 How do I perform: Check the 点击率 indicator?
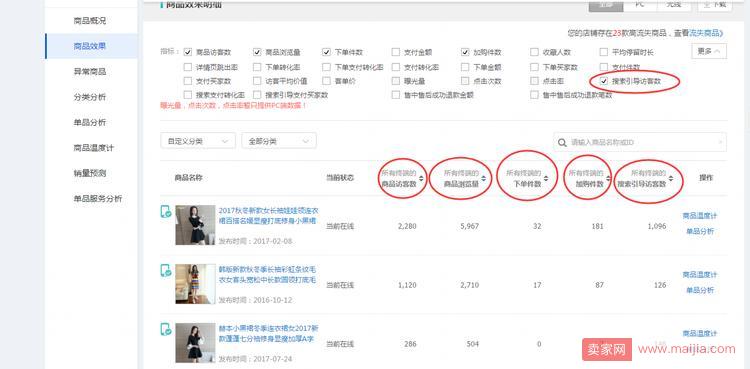coord(534,81)
